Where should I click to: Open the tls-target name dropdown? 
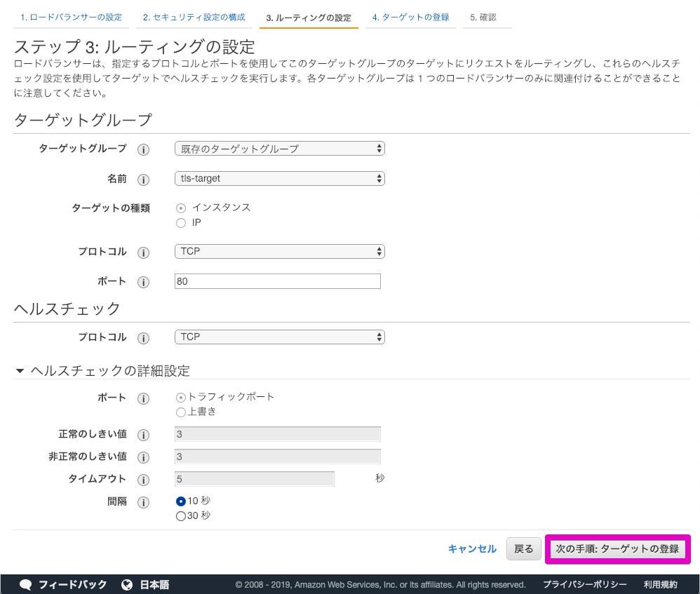point(279,179)
